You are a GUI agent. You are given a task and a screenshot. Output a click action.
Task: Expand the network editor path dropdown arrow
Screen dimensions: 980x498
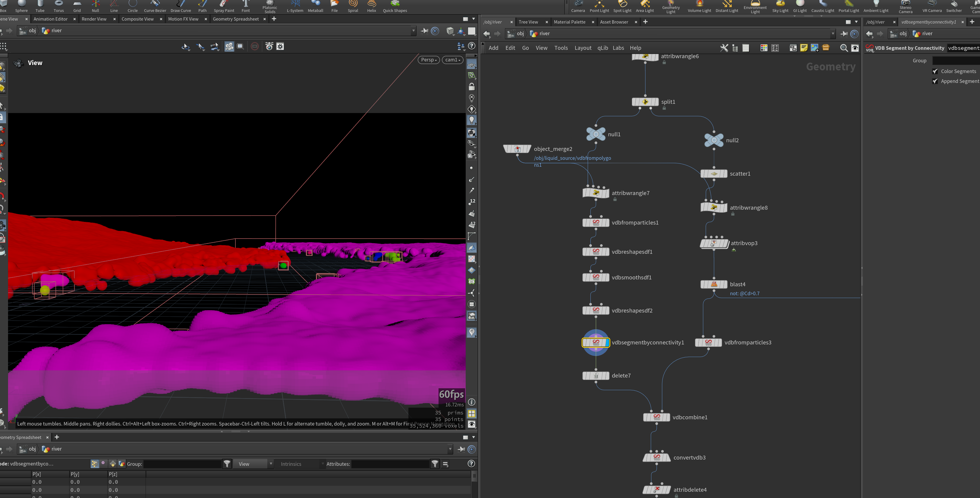[x=833, y=34]
